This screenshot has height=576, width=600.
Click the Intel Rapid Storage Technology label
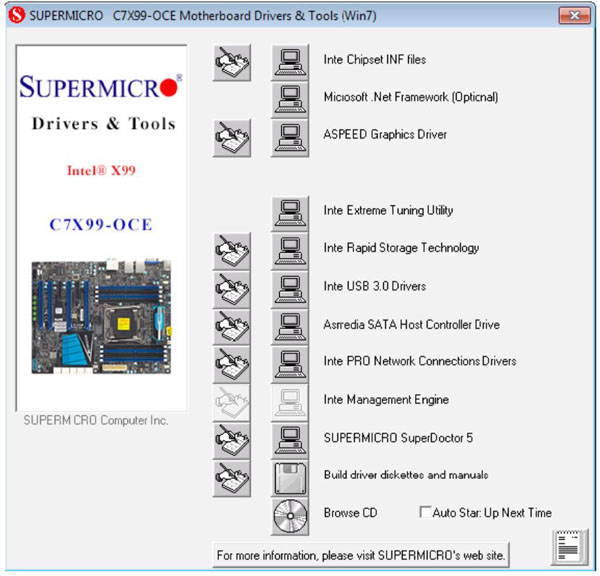pos(401,248)
